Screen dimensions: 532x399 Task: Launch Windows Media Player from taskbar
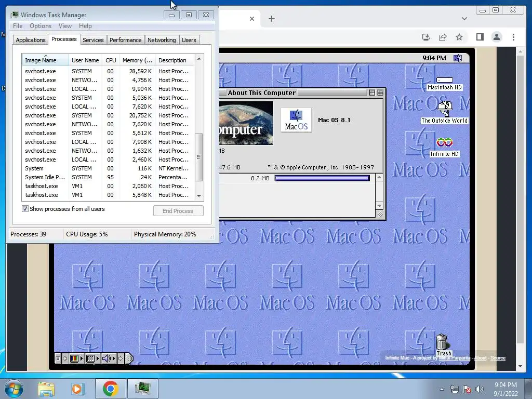click(x=77, y=389)
